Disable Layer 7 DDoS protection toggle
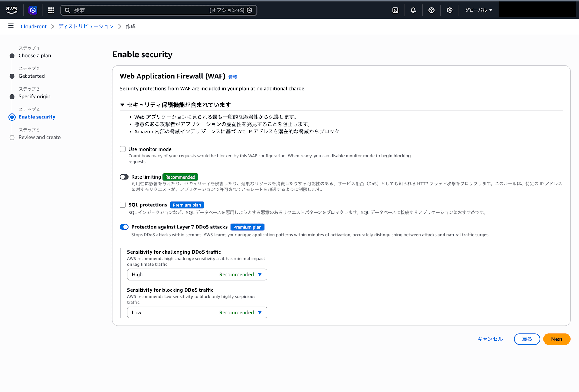The image size is (579, 392). 124,227
